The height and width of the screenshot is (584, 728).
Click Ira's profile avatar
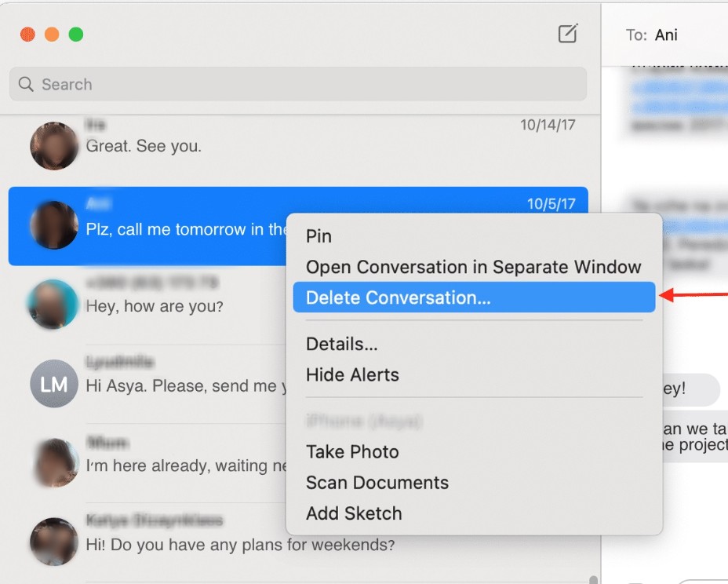(54, 146)
